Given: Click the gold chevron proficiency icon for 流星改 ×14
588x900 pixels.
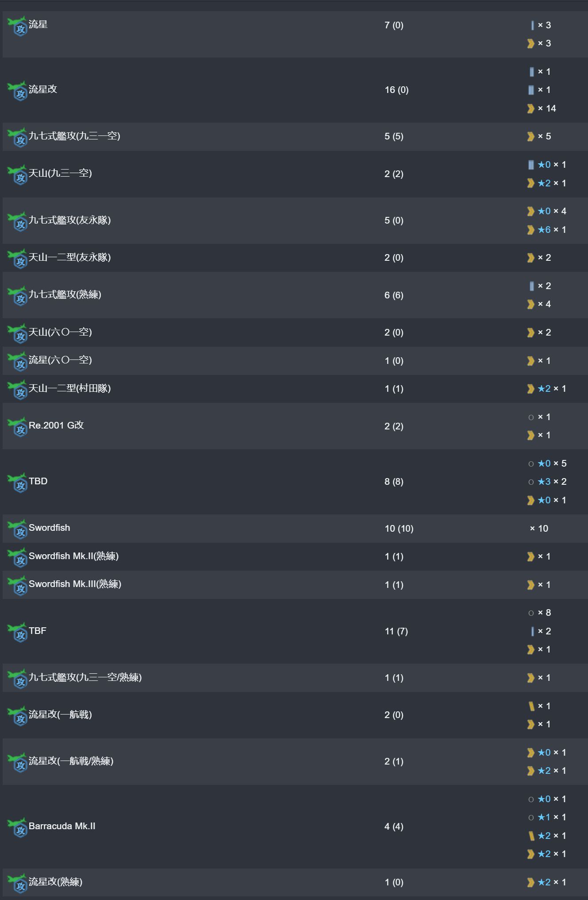Looking at the screenshot, I should click(530, 108).
